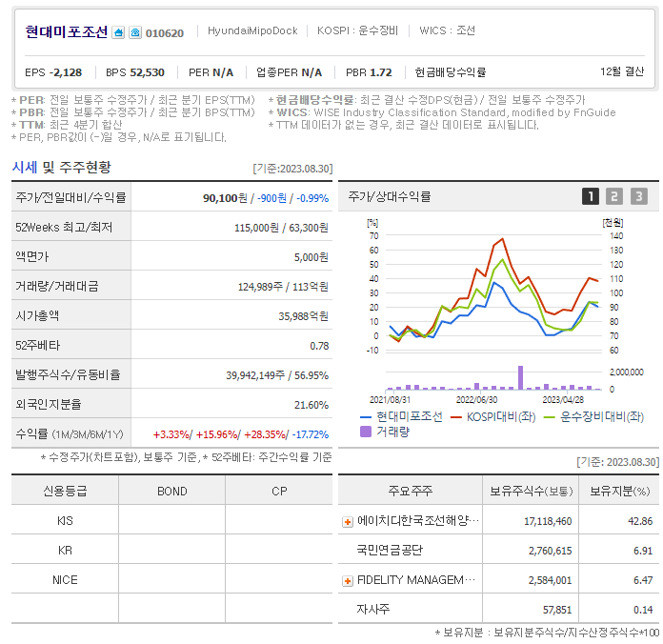Click the [기준:2023.08.30] date above price table
The image size is (663, 644).
tap(292, 169)
